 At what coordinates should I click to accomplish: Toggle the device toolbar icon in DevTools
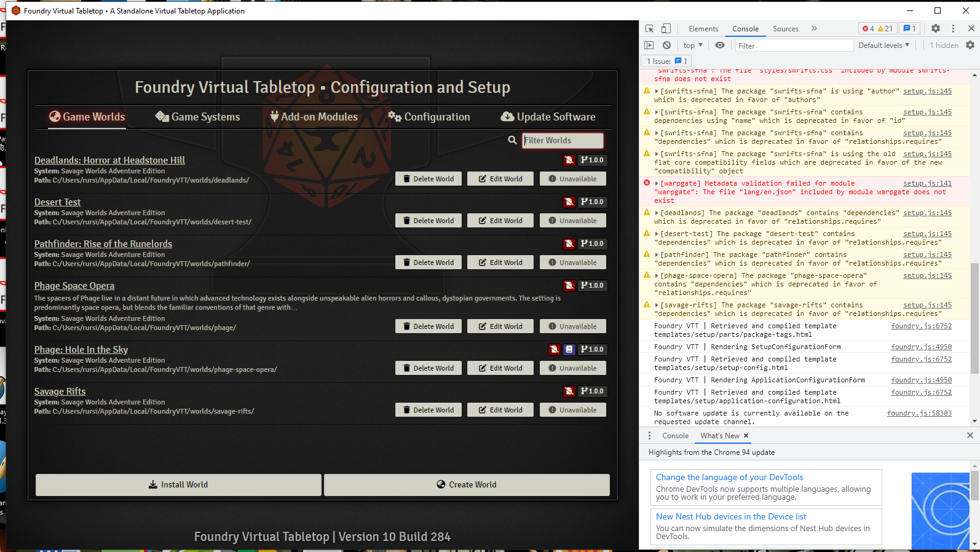(666, 29)
